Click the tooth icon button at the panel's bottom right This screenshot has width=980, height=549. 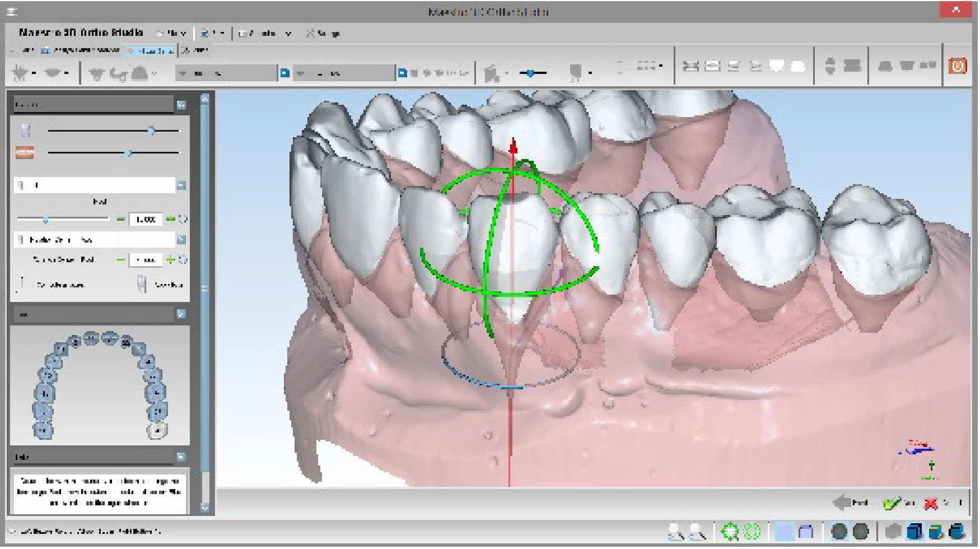pos(160,285)
